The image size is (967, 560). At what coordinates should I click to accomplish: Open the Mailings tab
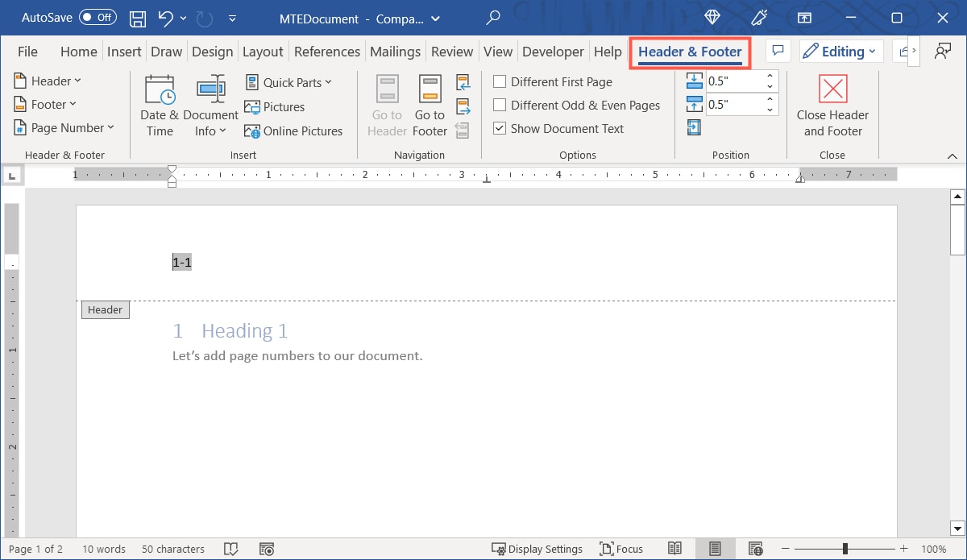pos(395,51)
